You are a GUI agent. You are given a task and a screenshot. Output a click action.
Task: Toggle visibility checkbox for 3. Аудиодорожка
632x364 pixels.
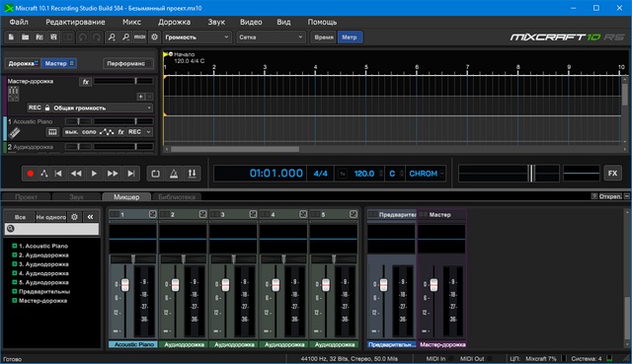pyautogui.click(x=15, y=264)
